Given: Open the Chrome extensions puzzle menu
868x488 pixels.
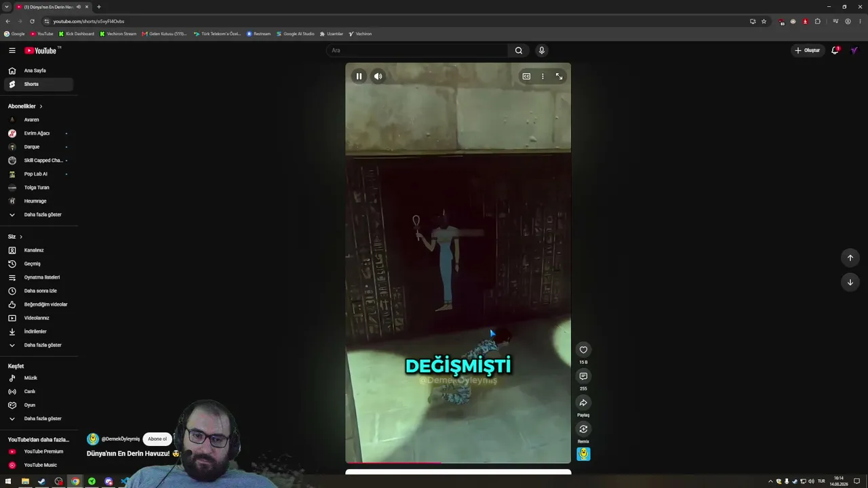Looking at the screenshot, I should [817, 21].
